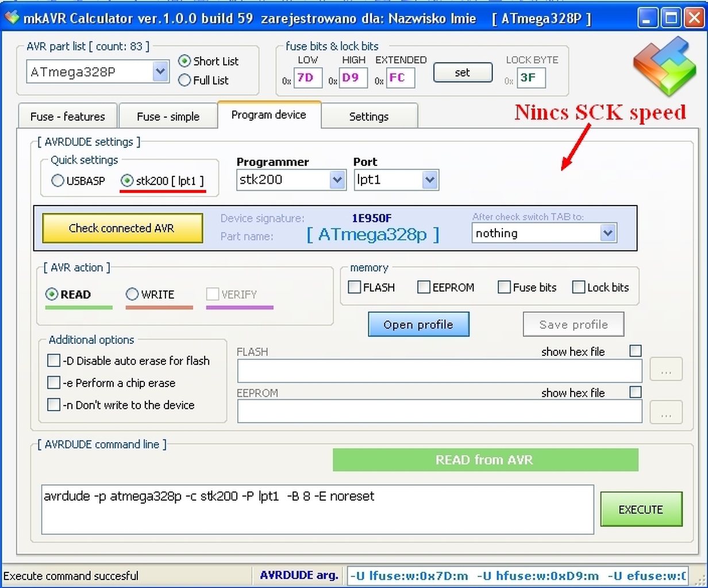
Task: Toggle show hex file for EEPROM
Action: [636, 392]
